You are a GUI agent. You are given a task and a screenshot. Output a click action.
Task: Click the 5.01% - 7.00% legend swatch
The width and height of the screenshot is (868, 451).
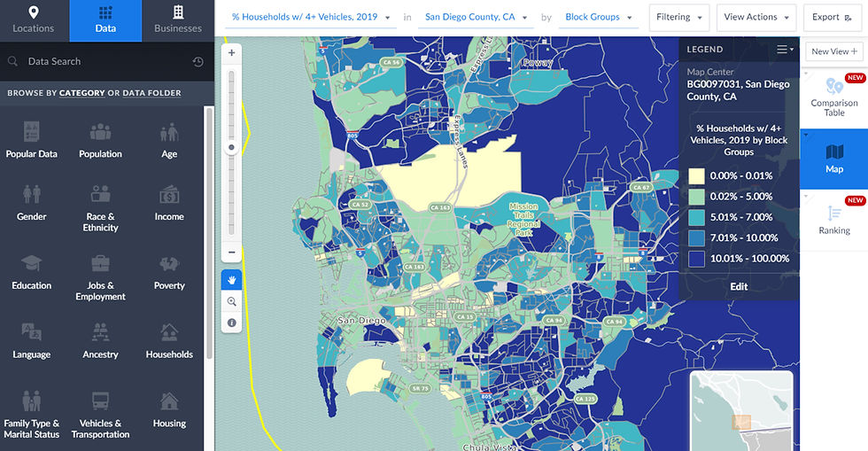(x=696, y=217)
